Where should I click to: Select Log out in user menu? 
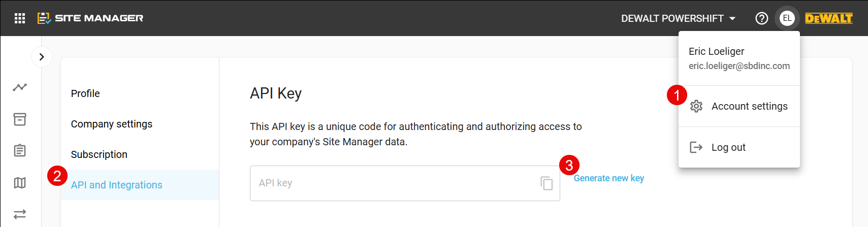(739, 147)
